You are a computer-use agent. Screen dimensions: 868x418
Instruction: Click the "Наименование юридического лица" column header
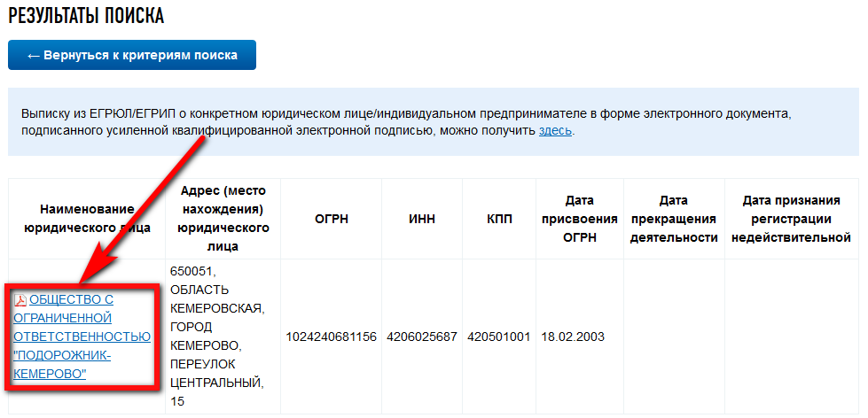pyautogui.click(x=87, y=219)
